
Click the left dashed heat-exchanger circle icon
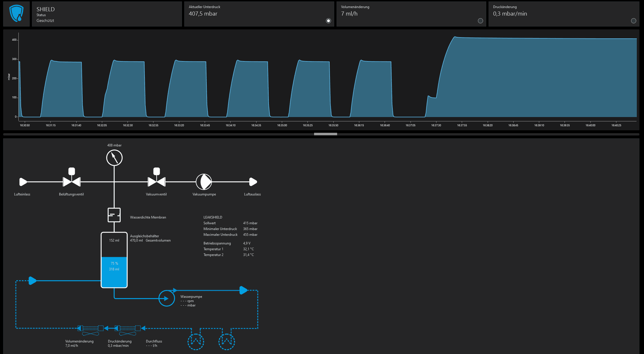point(196,342)
